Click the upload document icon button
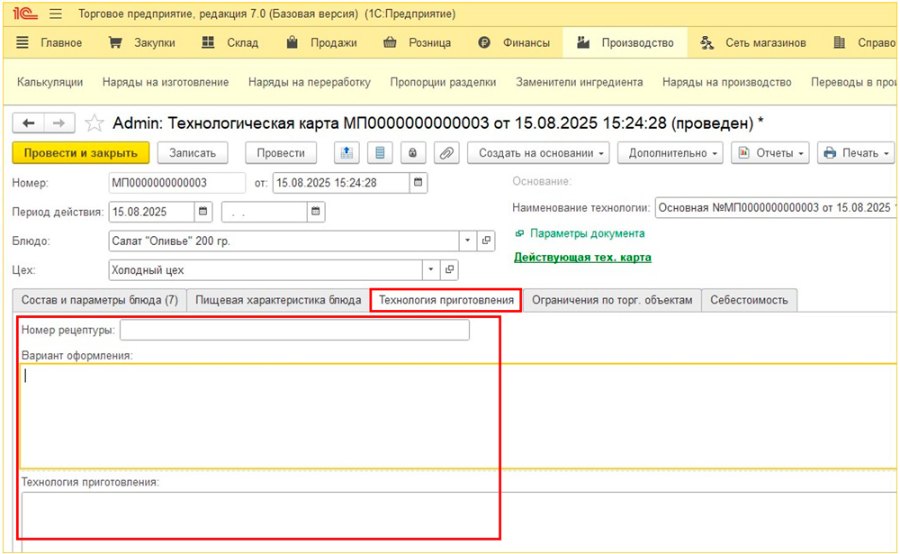 (347, 153)
